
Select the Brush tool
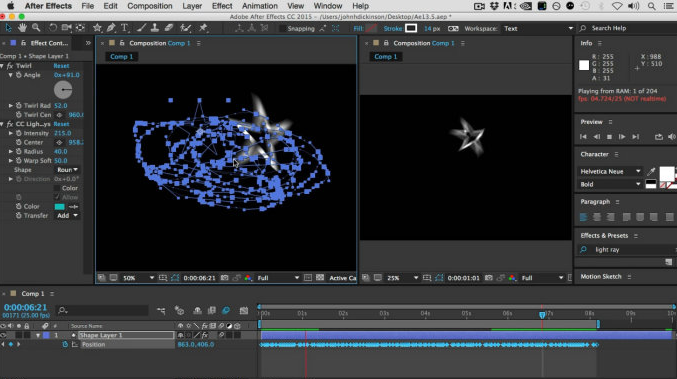pos(141,28)
